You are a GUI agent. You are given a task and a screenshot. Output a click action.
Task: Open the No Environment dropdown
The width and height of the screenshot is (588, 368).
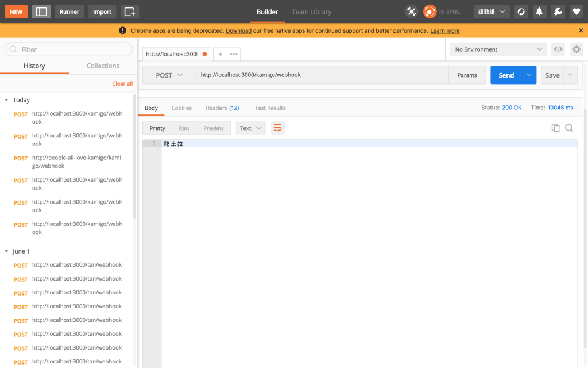pyautogui.click(x=498, y=49)
